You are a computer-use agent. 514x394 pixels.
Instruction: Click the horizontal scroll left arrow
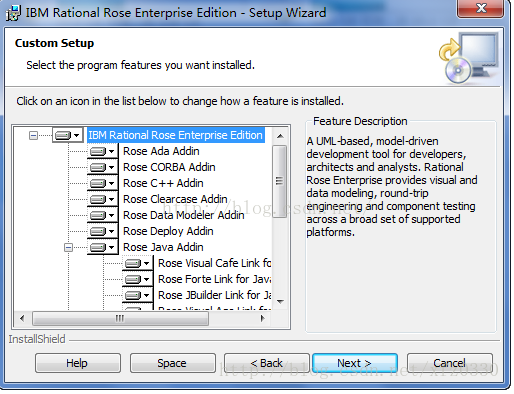(22, 319)
